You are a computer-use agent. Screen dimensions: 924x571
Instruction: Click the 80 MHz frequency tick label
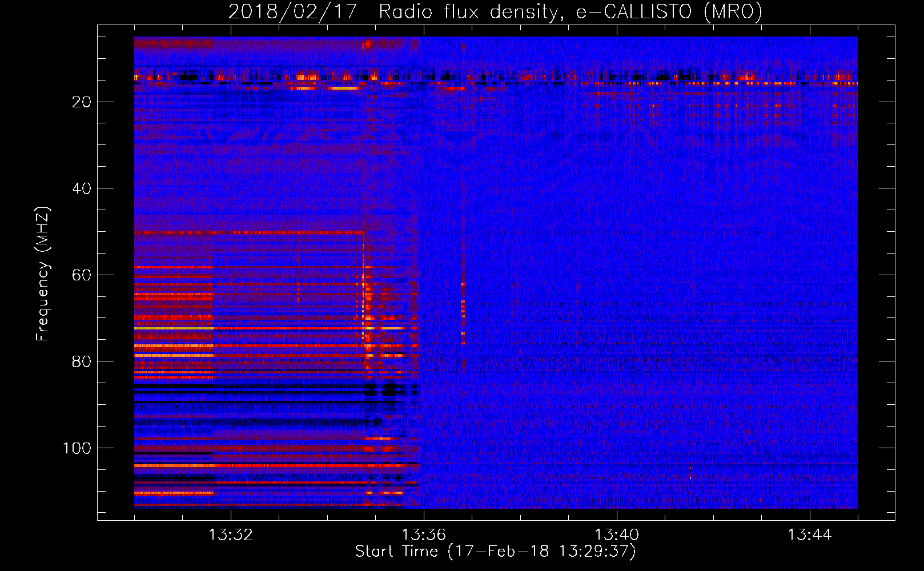82,361
